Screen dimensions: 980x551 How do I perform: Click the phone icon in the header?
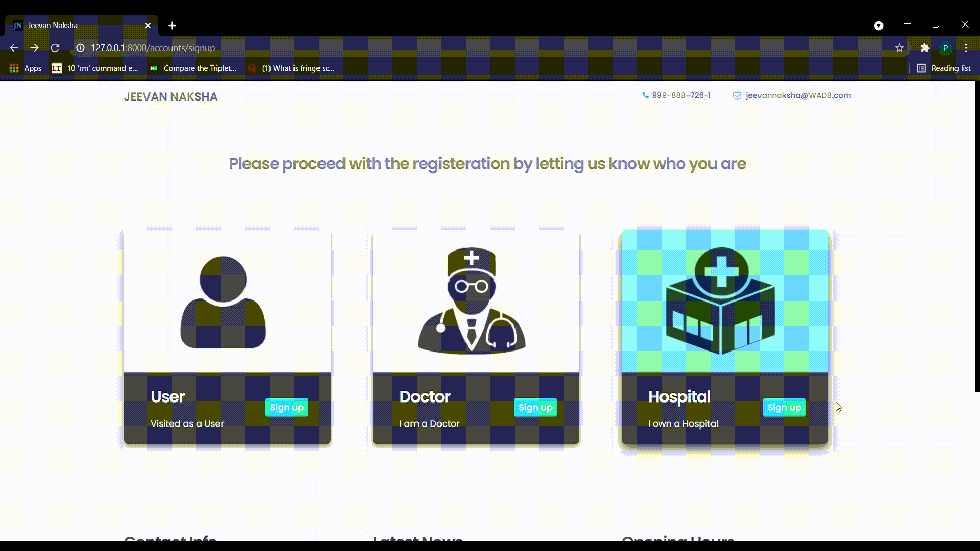pyautogui.click(x=646, y=95)
